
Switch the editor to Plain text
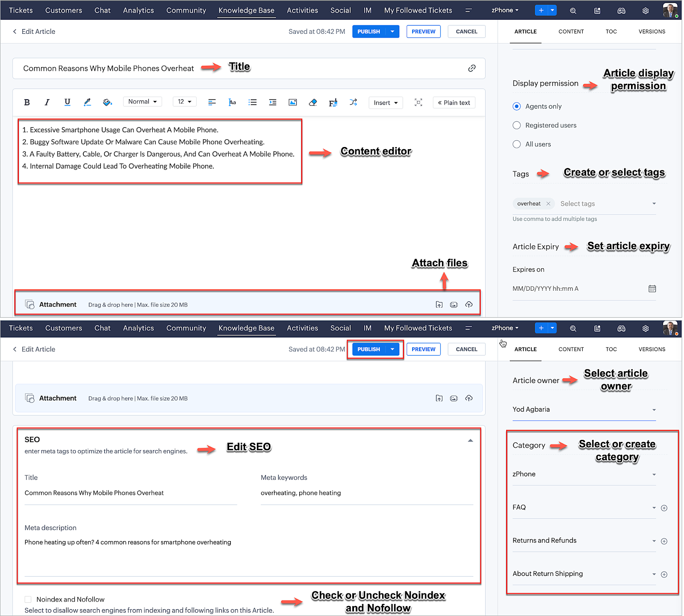[454, 103]
